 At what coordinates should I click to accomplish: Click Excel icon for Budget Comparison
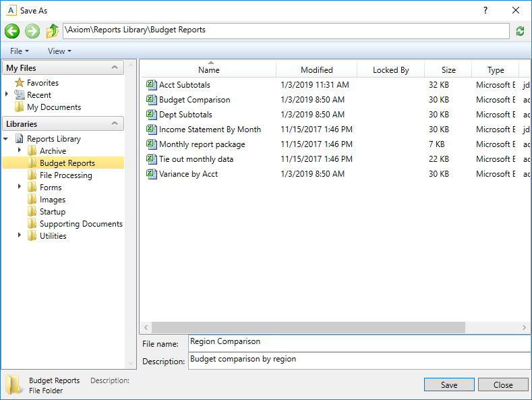(151, 100)
